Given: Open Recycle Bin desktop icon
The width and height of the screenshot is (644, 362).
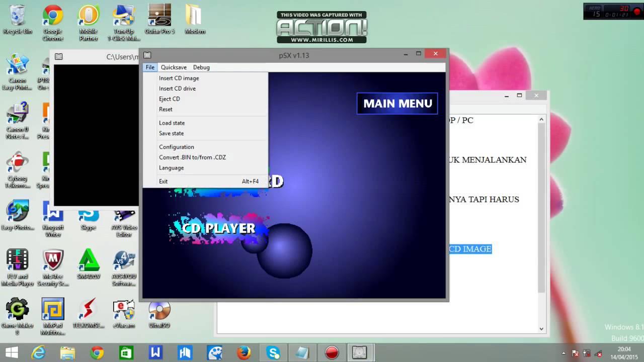Looking at the screenshot, I should pyautogui.click(x=18, y=19).
